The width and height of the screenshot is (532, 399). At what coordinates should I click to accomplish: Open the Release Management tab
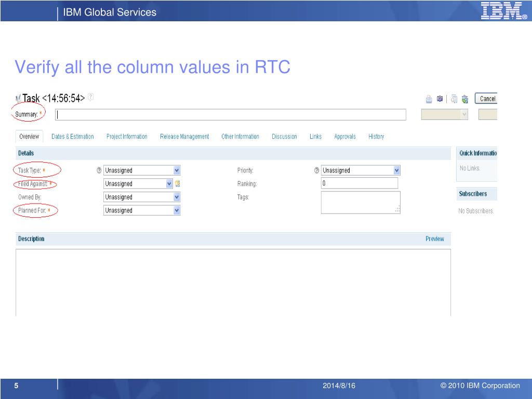184,137
